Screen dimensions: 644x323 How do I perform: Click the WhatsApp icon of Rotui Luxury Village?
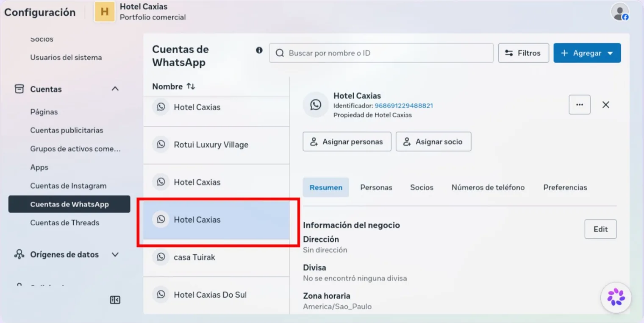click(161, 145)
